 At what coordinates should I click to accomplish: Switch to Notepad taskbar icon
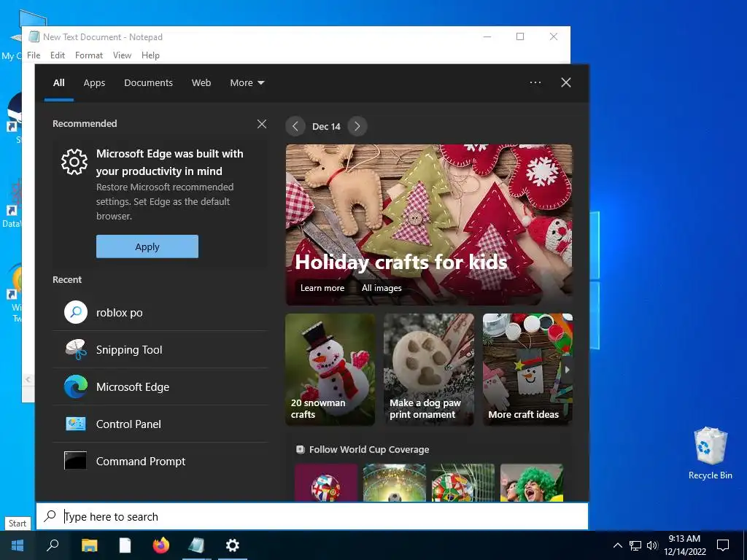(196, 545)
